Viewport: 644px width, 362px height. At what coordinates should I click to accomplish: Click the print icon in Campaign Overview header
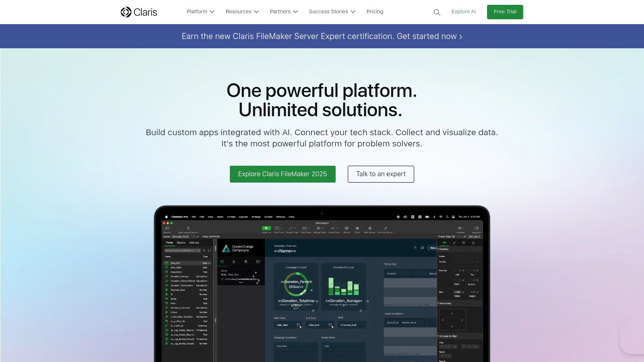pos(422,248)
